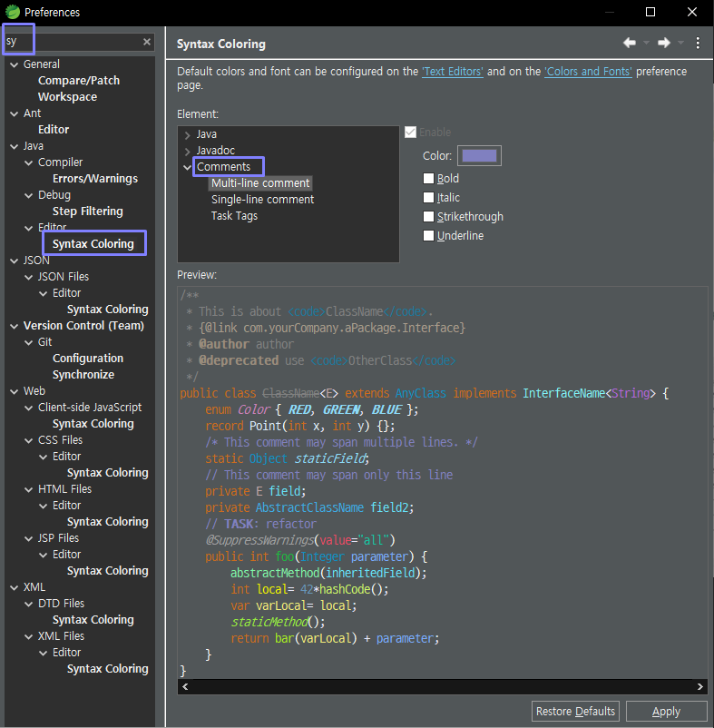Open HTML Files Syntax Coloring
The width and height of the screenshot is (714, 728).
[108, 522]
